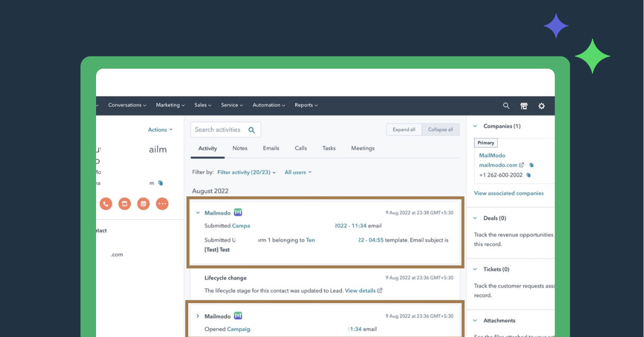Open the orange three-dots more icon

pos(162,204)
